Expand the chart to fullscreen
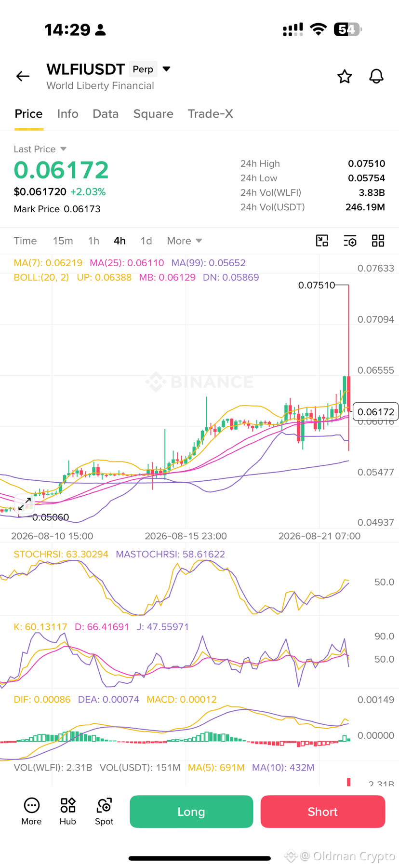 [25, 504]
